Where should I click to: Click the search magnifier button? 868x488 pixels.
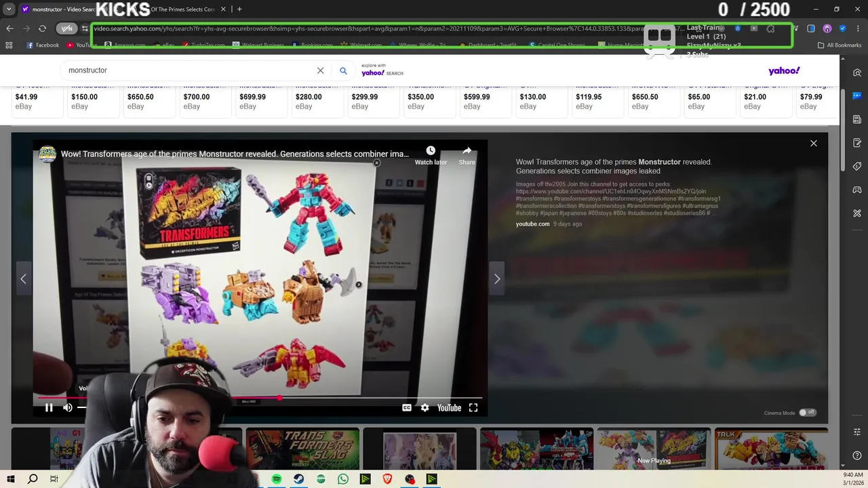[x=343, y=70]
